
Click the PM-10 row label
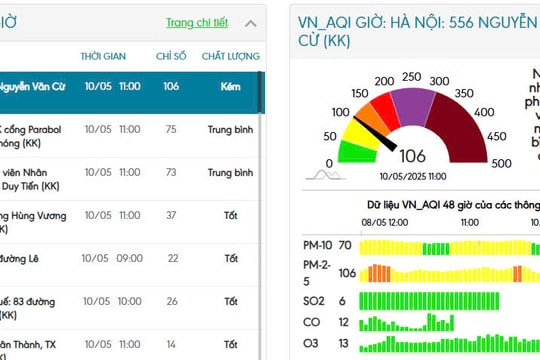click(x=317, y=245)
